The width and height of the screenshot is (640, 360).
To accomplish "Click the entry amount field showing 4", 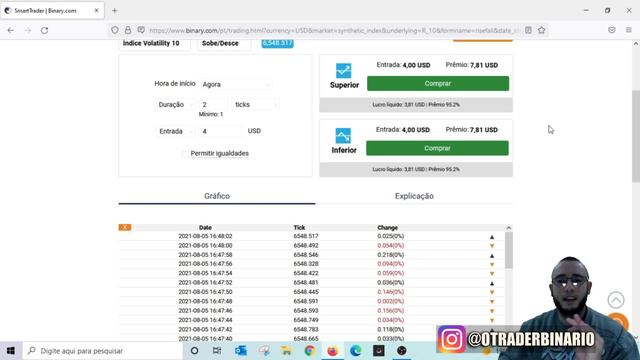I will [x=220, y=131].
